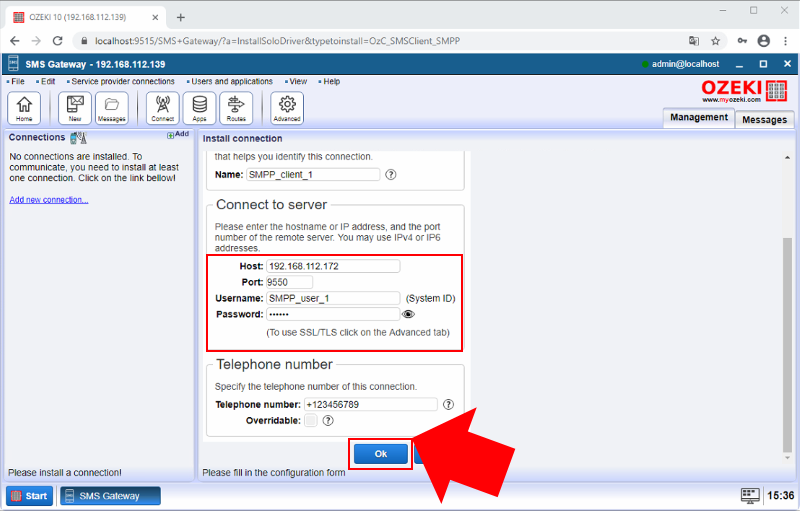Screen dimensions: 800x511
Task: Click into the Port input field
Action: [x=289, y=282]
